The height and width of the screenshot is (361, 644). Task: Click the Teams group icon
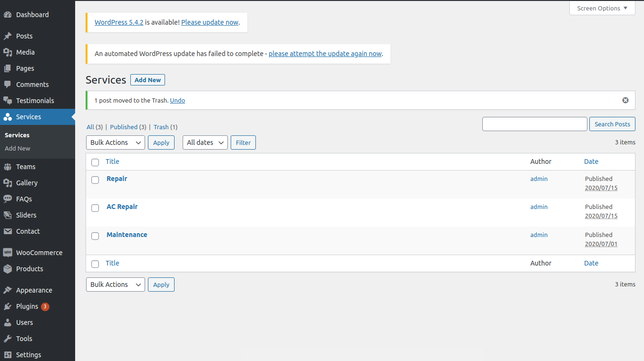(8, 167)
